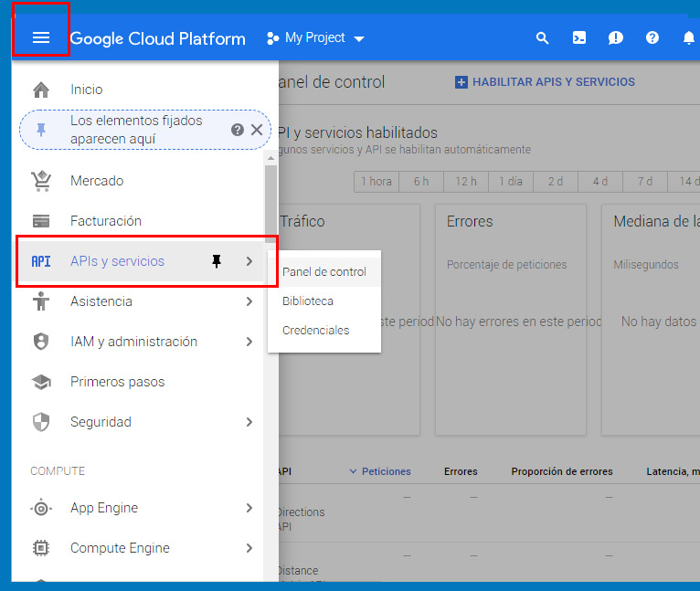Expand the App Engine submenu chevron
Viewport: 700px width, 591px height.
point(249,508)
